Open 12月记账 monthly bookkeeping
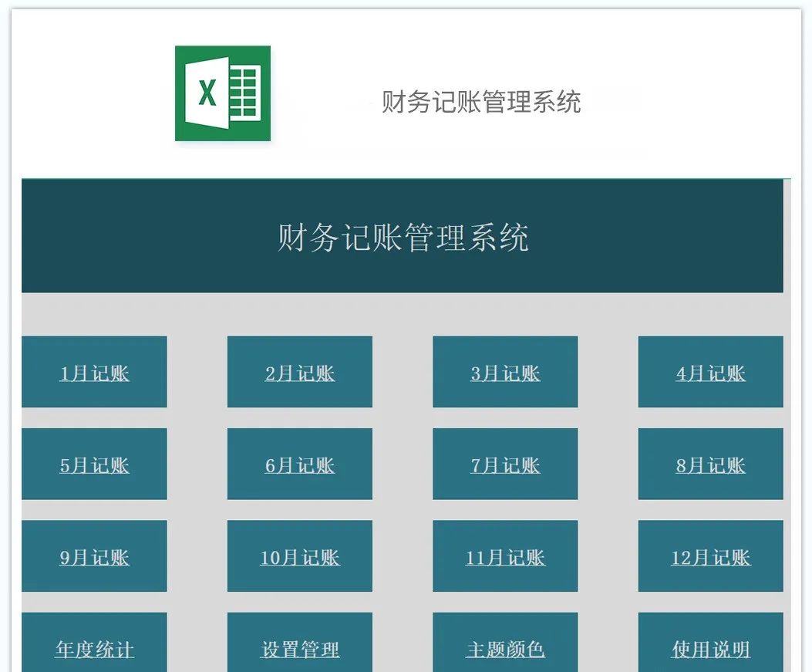 coord(709,556)
